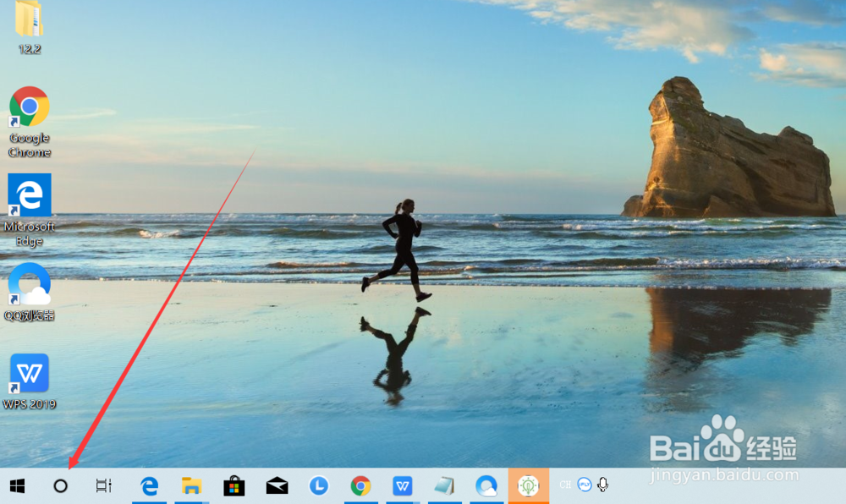The width and height of the screenshot is (846, 504).
Task: Select the Microsoft Edge desktop shortcut
Action: coord(29,211)
